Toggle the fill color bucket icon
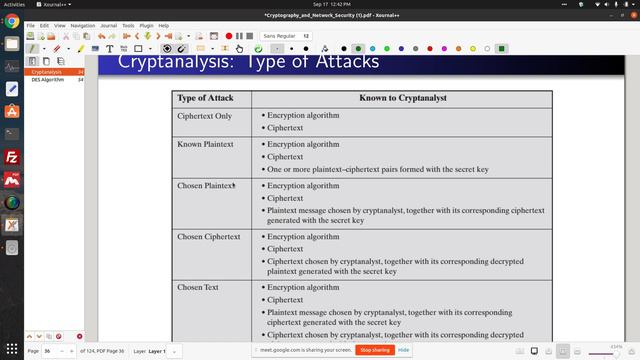Viewport: 640px width, 360px height. tap(324, 49)
